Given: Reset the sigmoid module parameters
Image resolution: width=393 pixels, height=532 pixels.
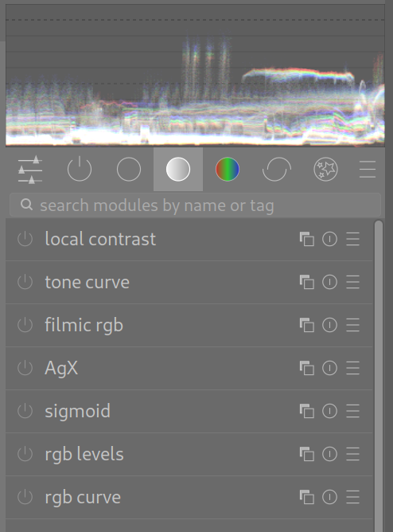Looking at the screenshot, I should pos(329,411).
